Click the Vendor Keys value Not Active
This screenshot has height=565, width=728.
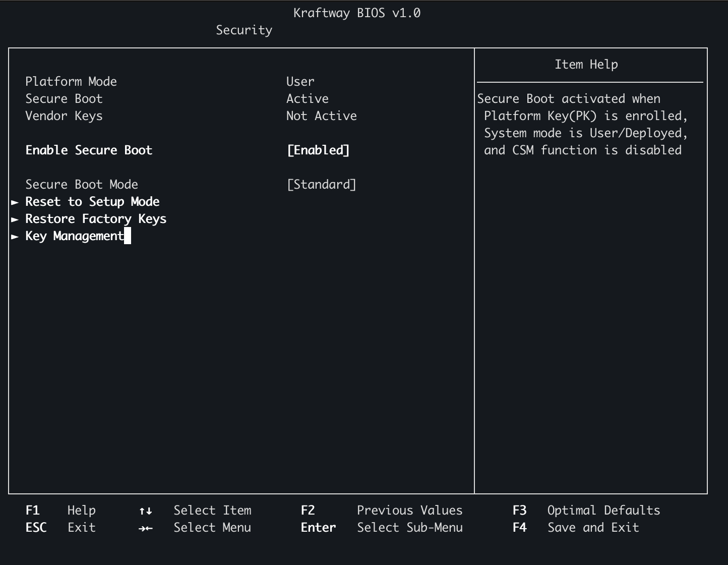(322, 116)
